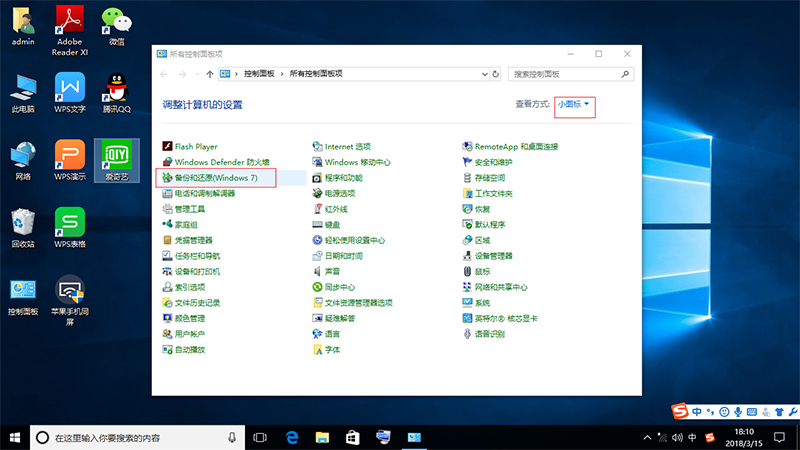Click the taskbar search box

pos(137,438)
